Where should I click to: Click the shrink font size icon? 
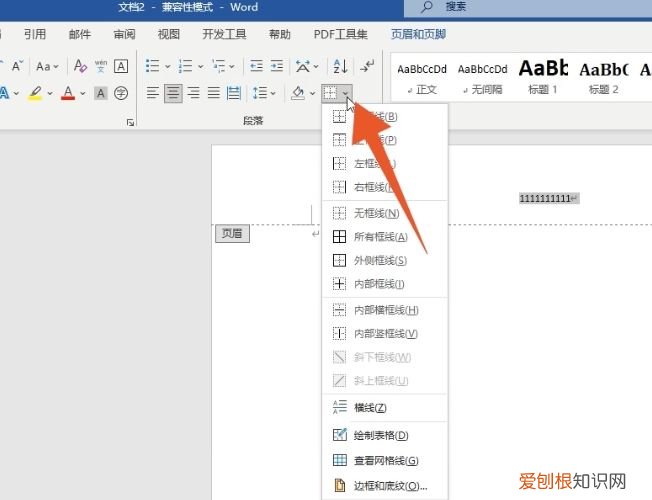tap(17, 66)
